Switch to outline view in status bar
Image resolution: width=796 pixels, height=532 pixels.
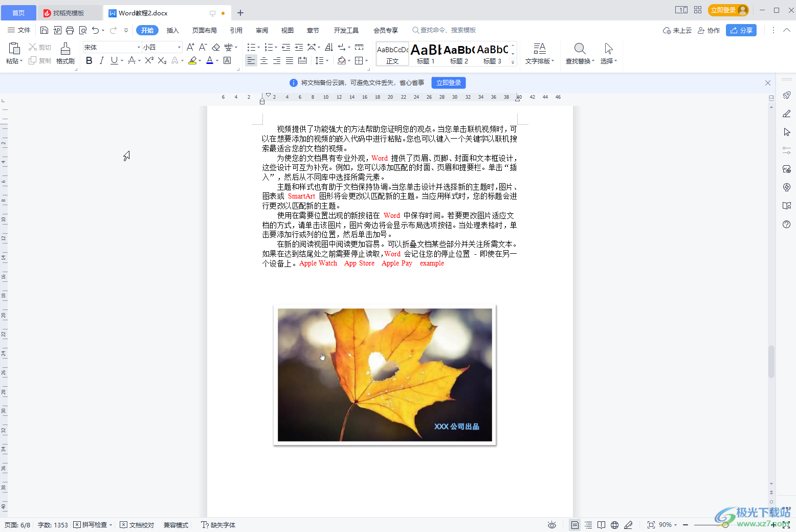click(588, 525)
